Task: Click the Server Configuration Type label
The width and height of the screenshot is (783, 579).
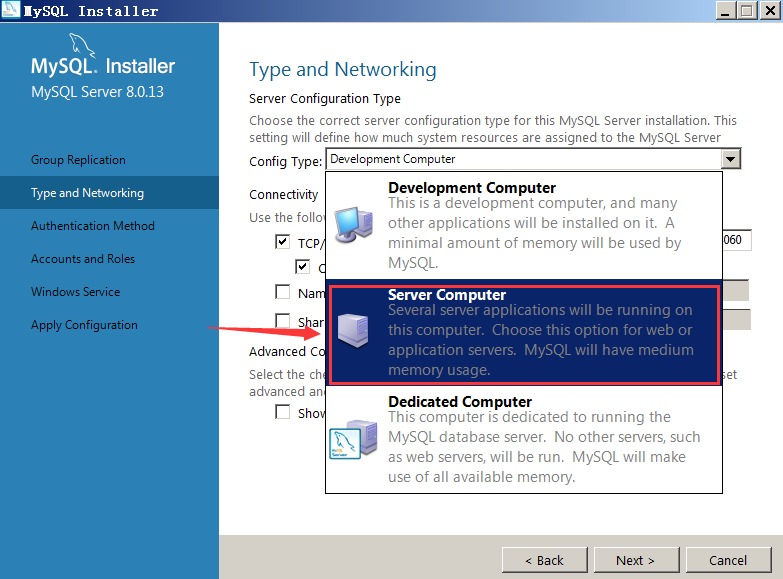Action: [325, 98]
